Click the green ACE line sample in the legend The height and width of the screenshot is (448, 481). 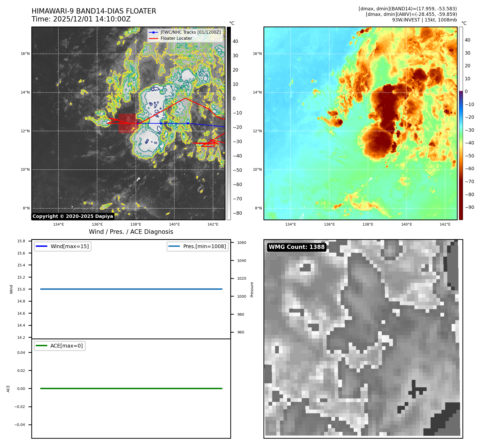coord(41,346)
